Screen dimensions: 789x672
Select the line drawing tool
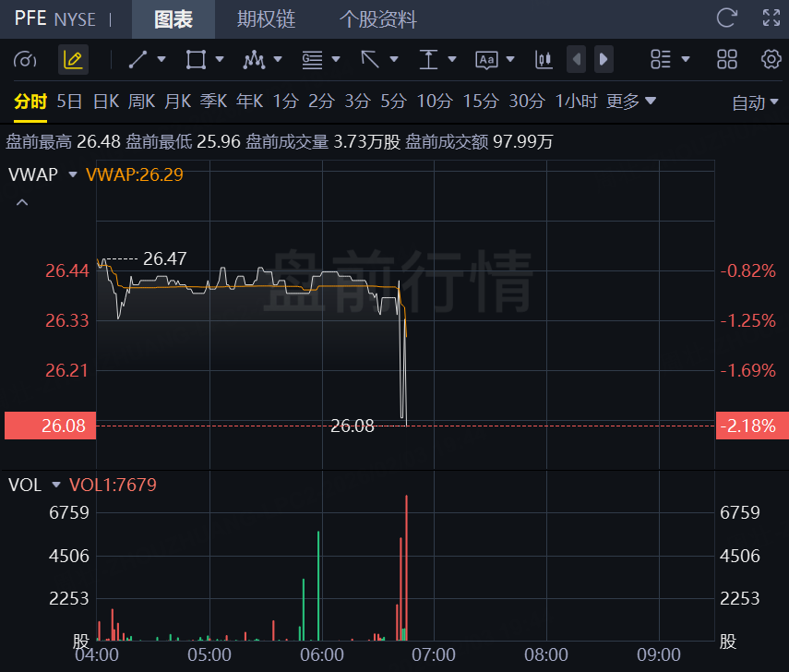click(137, 59)
